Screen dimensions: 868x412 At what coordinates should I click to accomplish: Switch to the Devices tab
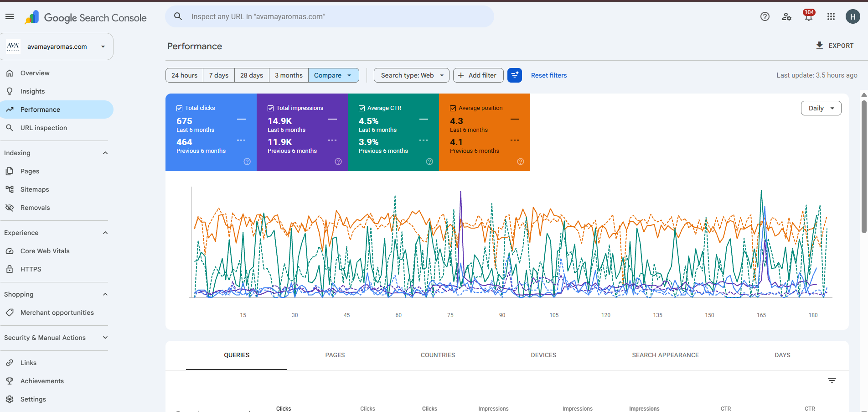pyautogui.click(x=543, y=355)
